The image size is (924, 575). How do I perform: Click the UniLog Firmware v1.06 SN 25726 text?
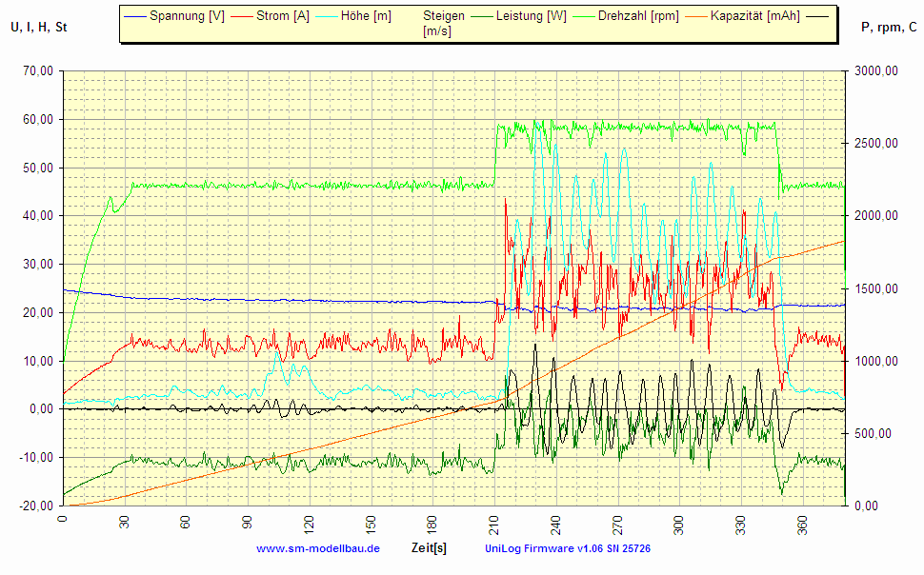568,548
